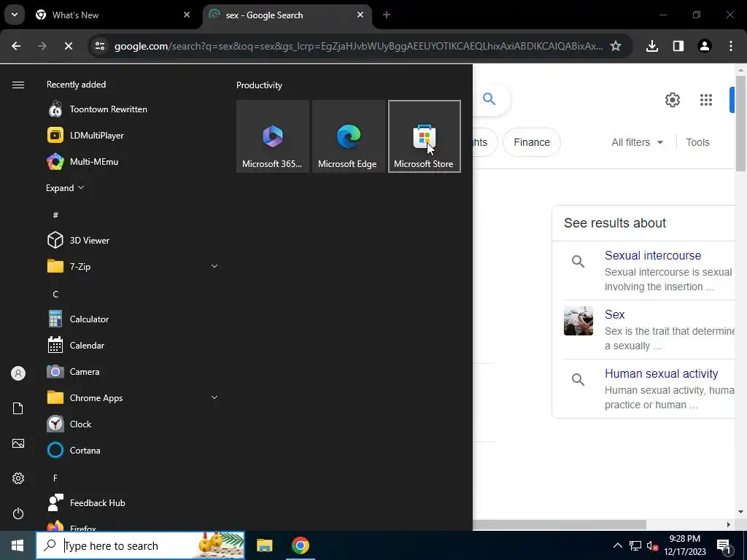Image resolution: width=747 pixels, height=560 pixels.
Task: Open LDMultiPlayer app
Action: pos(132,135)
